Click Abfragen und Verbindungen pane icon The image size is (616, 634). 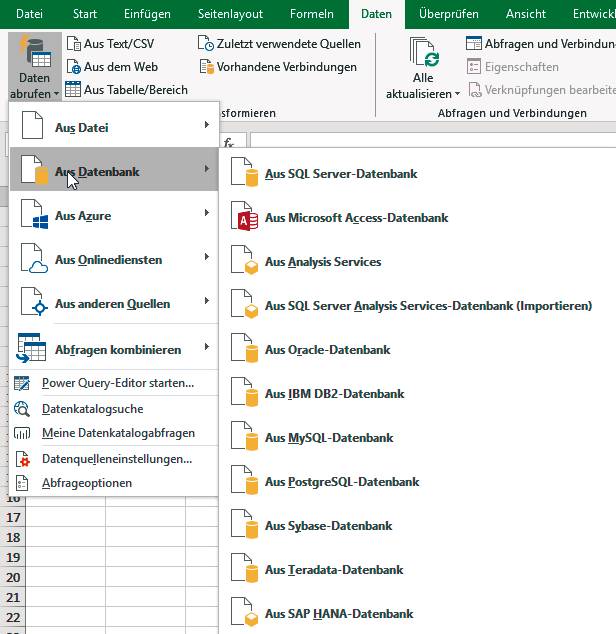tap(474, 43)
